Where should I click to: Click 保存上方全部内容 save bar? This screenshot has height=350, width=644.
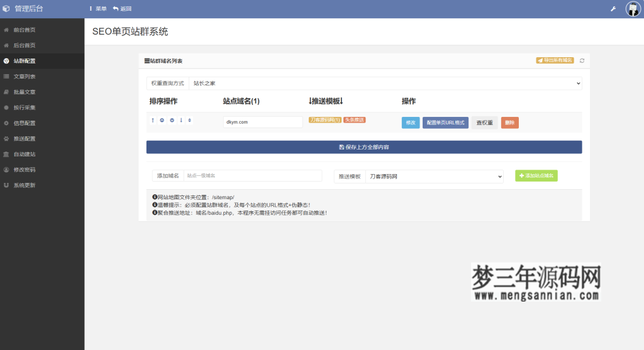[x=364, y=147]
